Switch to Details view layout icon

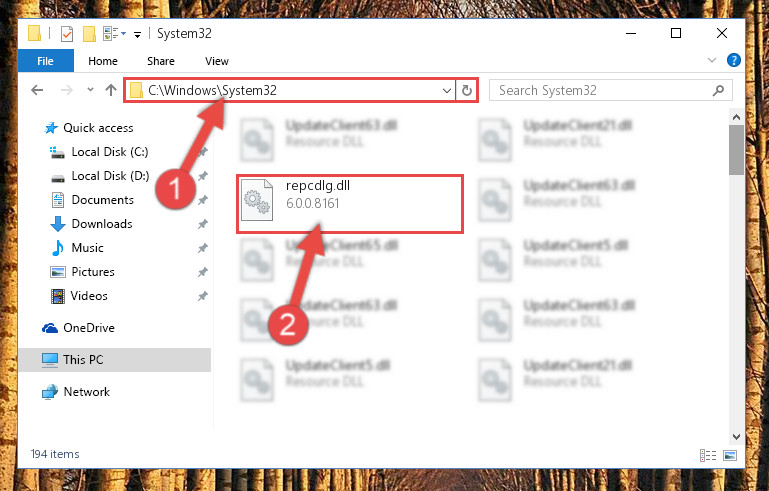pyautogui.click(x=708, y=455)
